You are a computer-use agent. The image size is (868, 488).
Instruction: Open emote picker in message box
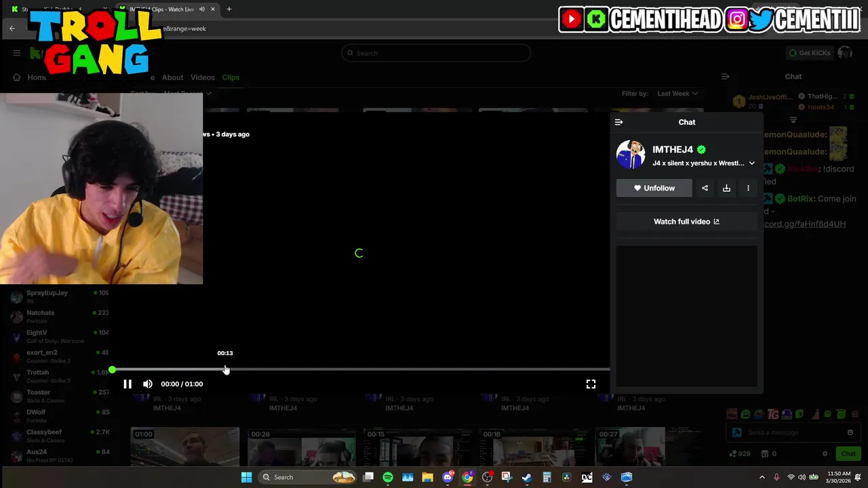pos(850,432)
